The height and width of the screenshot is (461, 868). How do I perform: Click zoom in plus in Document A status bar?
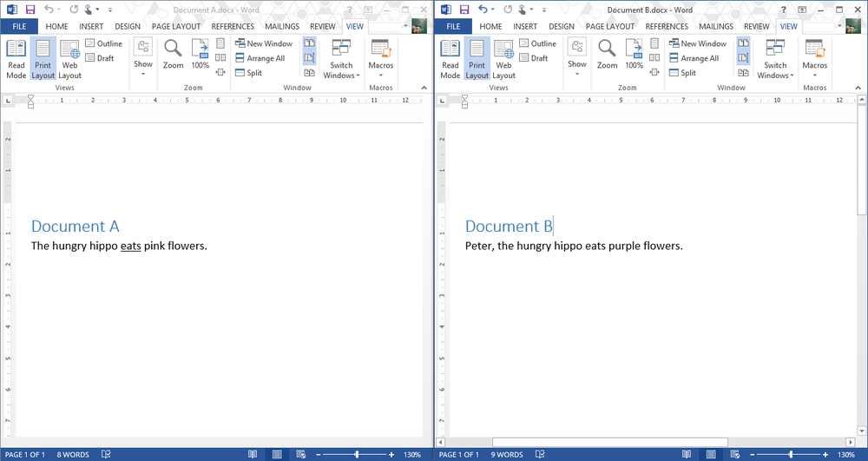click(x=391, y=454)
